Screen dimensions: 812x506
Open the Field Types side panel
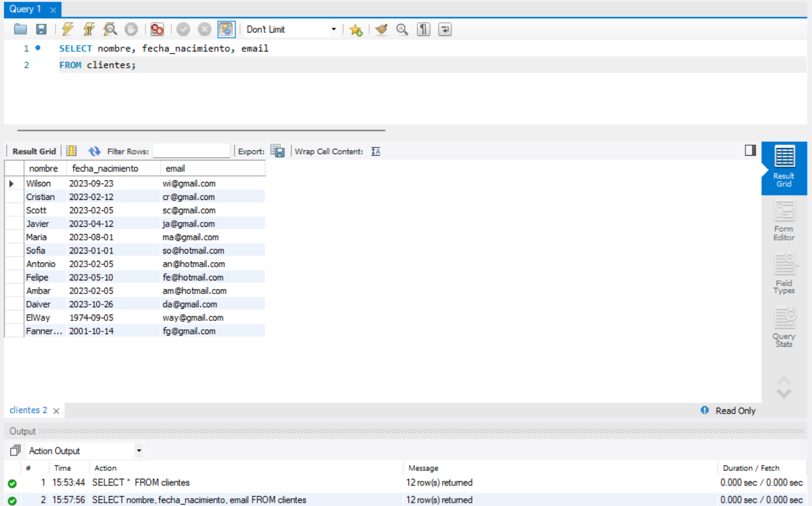click(784, 274)
